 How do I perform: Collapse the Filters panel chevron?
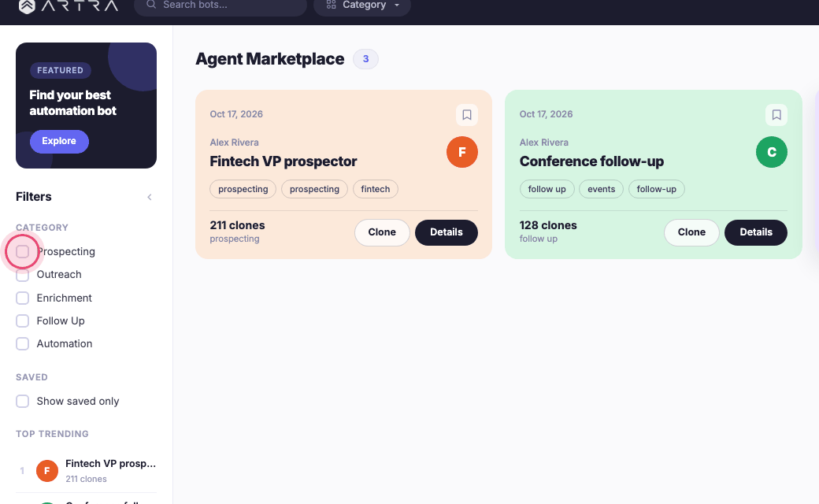point(150,197)
